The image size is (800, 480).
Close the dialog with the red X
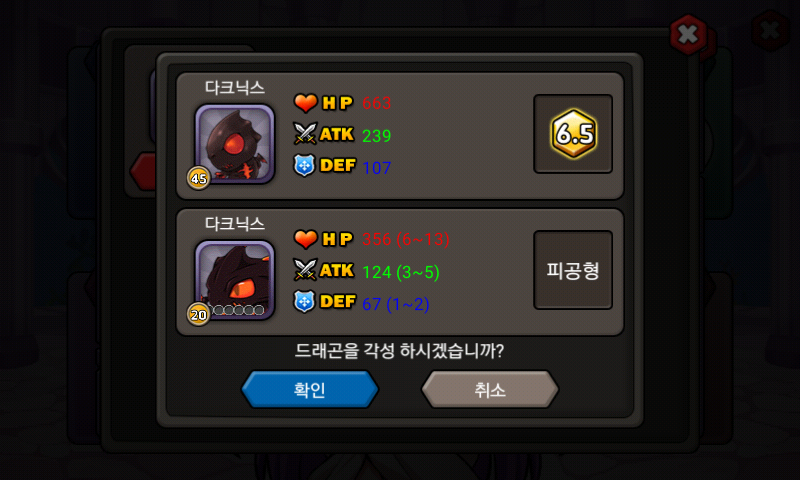[688, 35]
